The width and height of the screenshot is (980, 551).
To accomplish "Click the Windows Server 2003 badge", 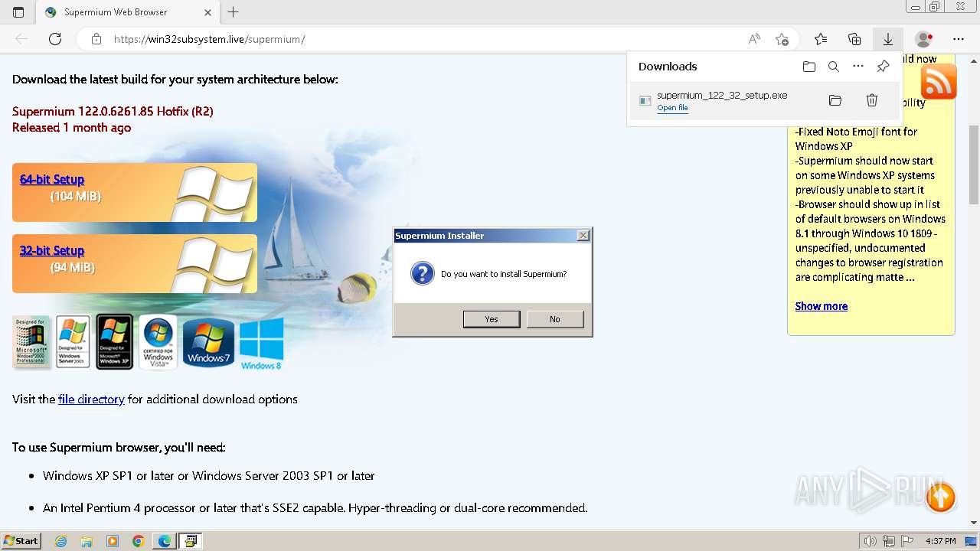I will click(73, 342).
